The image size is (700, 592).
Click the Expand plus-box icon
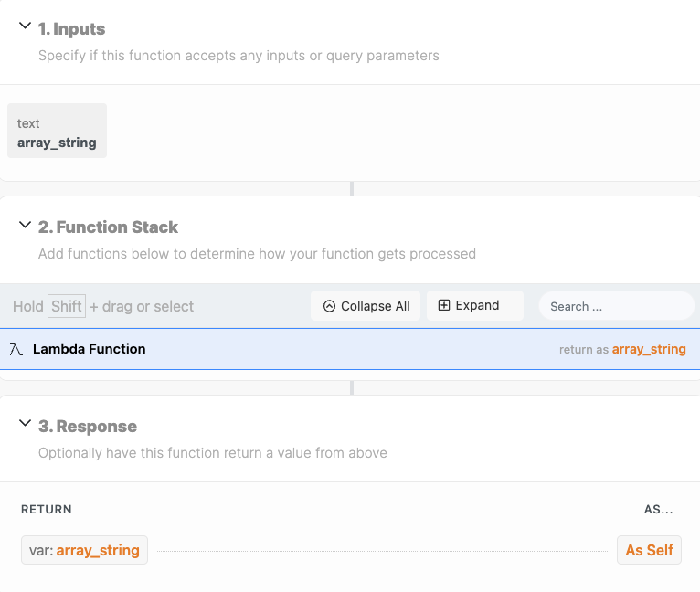coord(444,305)
